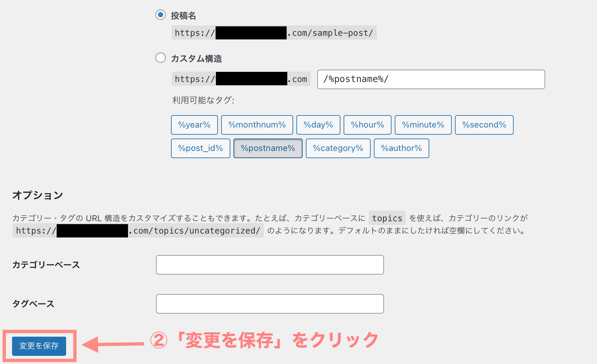Click the 変更を保存 button
Viewport: 597px width, 364px height.
[39, 346]
